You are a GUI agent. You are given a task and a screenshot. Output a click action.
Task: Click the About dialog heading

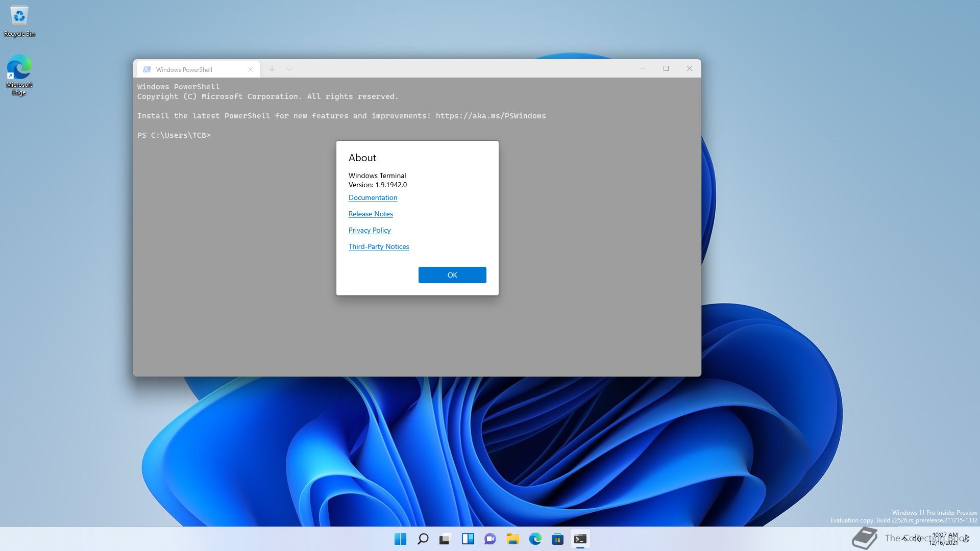[x=362, y=158]
